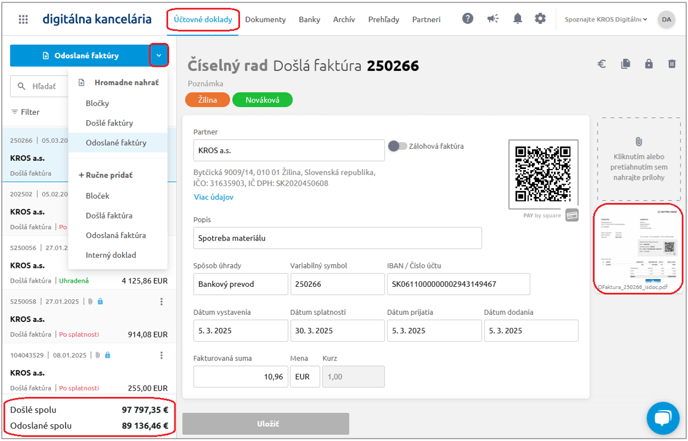Image resolution: width=688 pixels, height=441 pixels.
Task: Switch to the Archív tab
Action: coord(344,19)
